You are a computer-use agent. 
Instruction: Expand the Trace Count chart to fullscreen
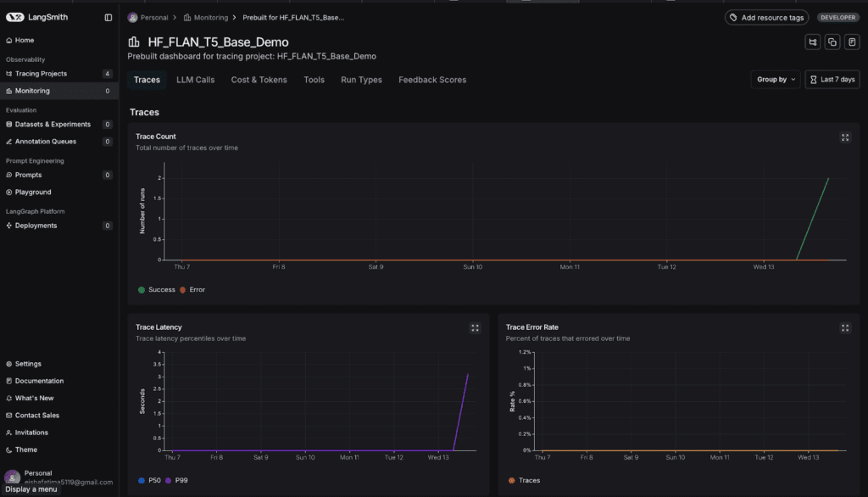pyautogui.click(x=845, y=137)
